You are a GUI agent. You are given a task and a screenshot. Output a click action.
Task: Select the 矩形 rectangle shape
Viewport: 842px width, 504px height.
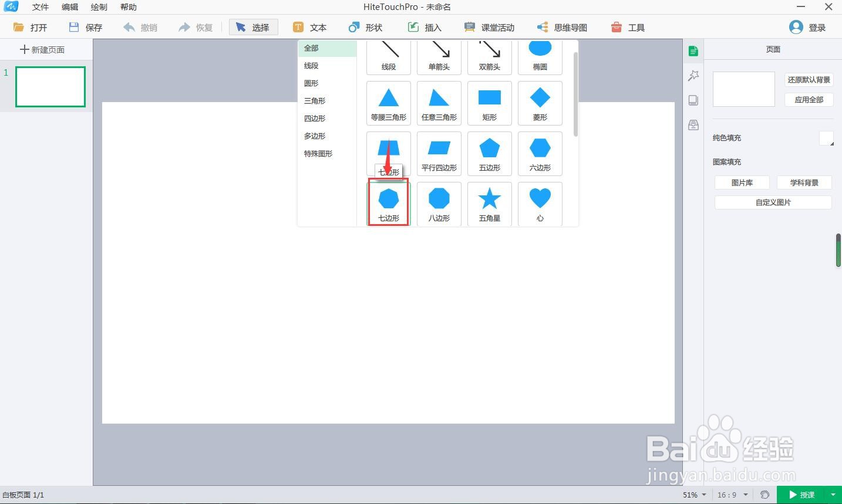490,103
